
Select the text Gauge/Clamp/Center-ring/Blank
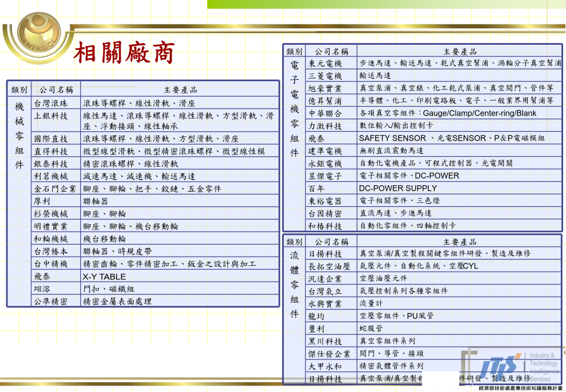click(x=480, y=113)
